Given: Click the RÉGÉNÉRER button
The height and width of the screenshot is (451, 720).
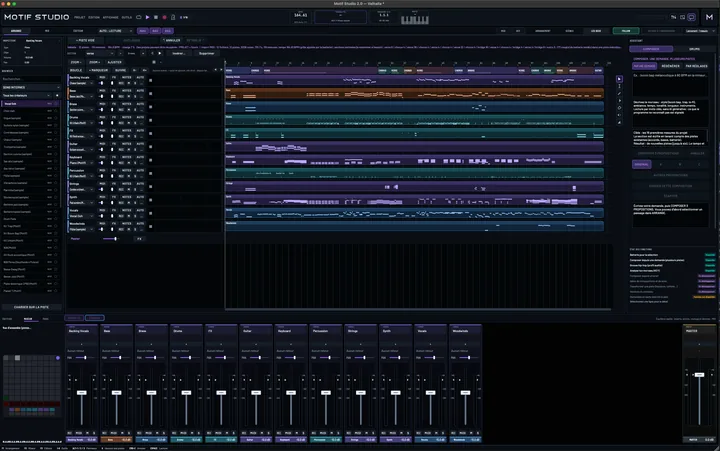Looking at the screenshot, I should pos(670,66).
